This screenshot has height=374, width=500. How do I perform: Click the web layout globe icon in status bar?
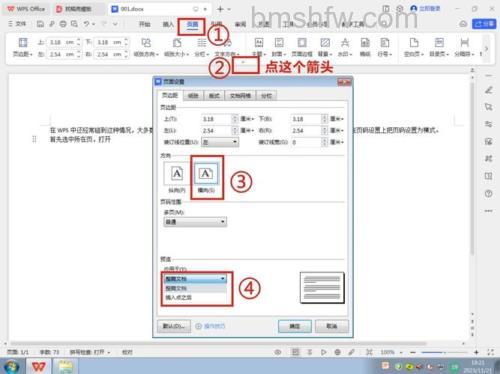tap(337, 352)
